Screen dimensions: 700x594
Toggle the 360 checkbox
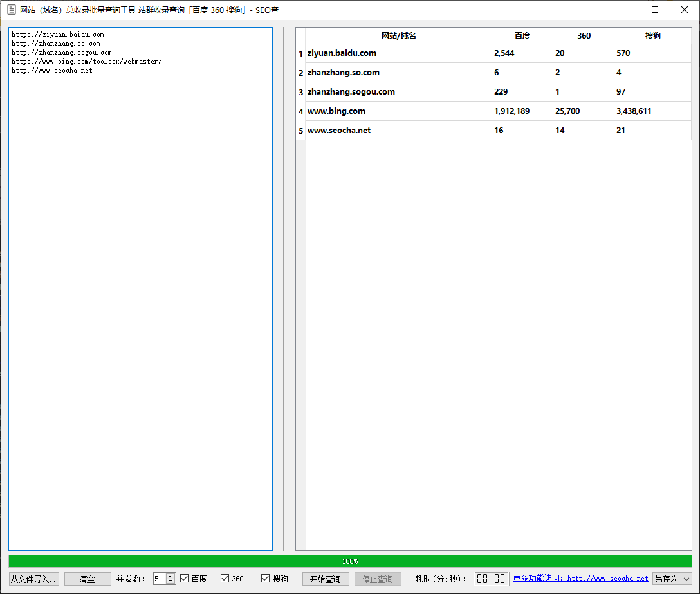(225, 579)
